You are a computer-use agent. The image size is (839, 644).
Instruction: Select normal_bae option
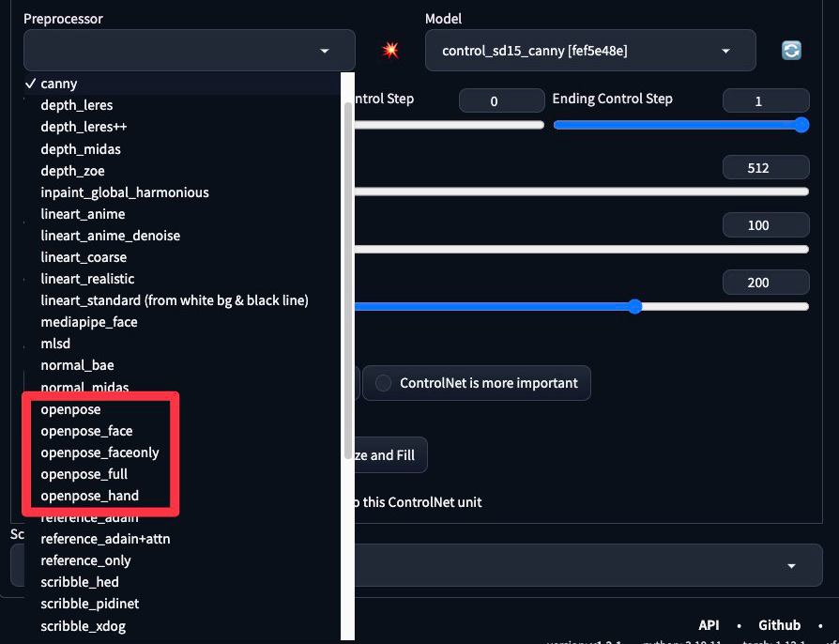pyautogui.click(x=182, y=365)
